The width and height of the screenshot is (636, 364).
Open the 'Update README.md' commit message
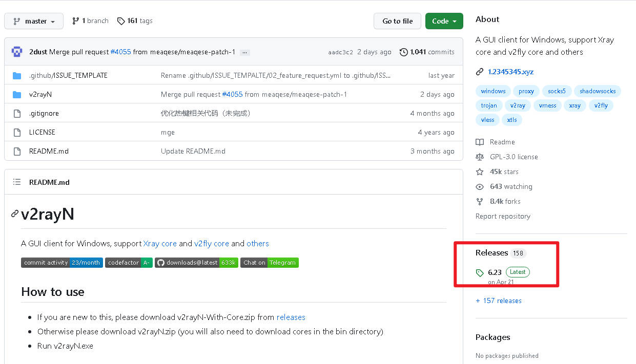(x=193, y=151)
